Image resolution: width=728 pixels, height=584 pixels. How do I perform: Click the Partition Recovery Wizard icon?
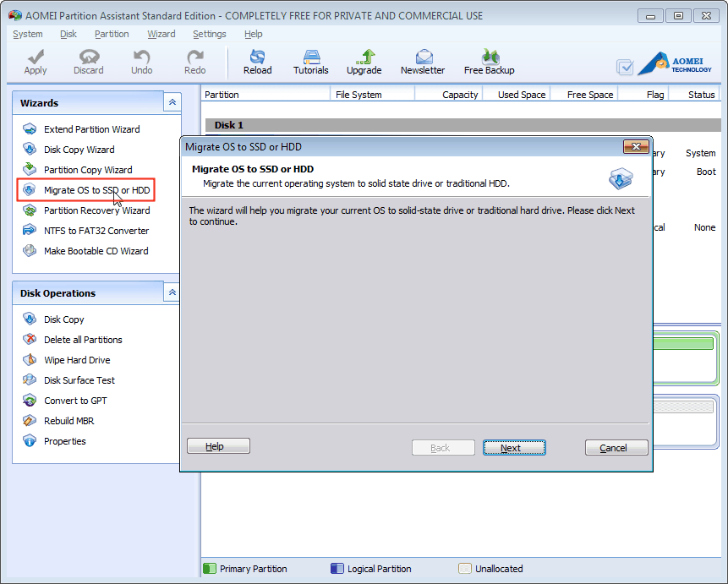(x=30, y=210)
